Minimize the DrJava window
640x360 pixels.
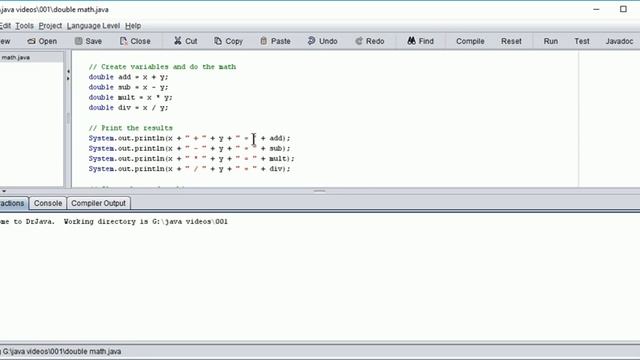(596, 9)
